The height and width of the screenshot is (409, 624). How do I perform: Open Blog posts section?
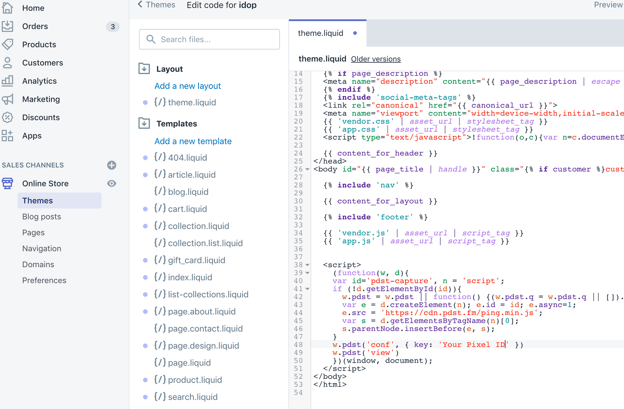41,217
